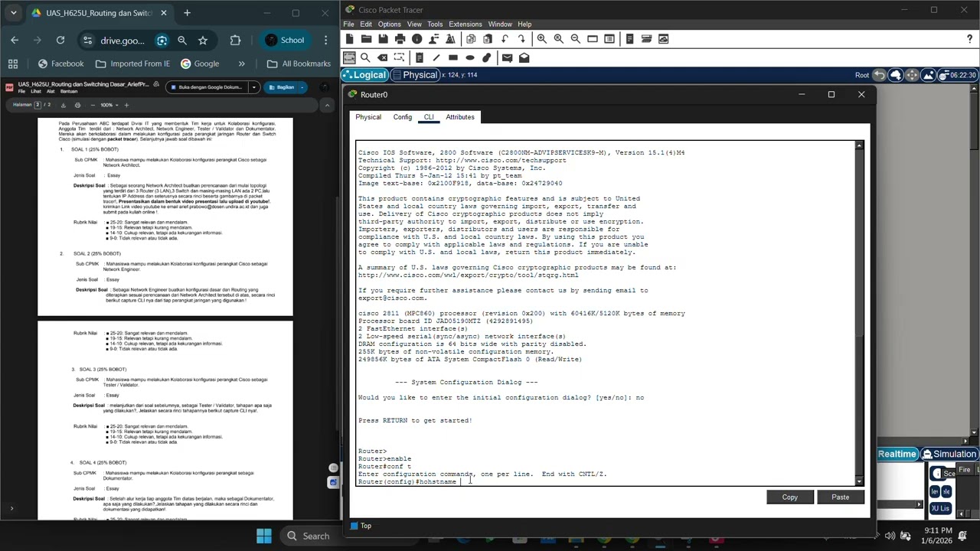Open the All Bookmarks folder
980x551 pixels.
[299, 64]
